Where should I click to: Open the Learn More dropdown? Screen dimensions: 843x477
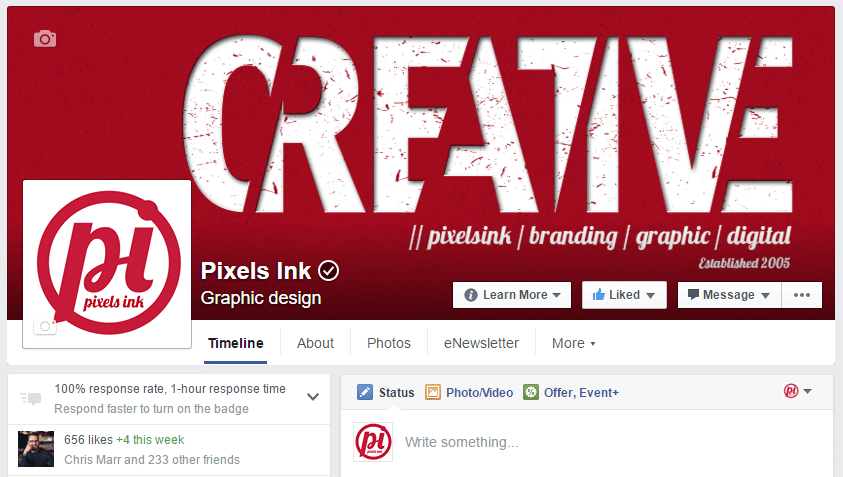coord(512,295)
